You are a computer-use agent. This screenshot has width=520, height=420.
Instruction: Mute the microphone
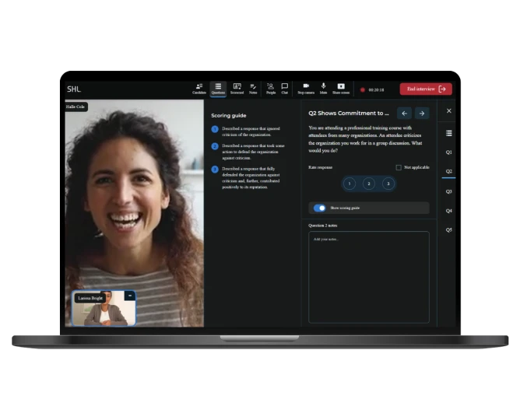(x=323, y=89)
